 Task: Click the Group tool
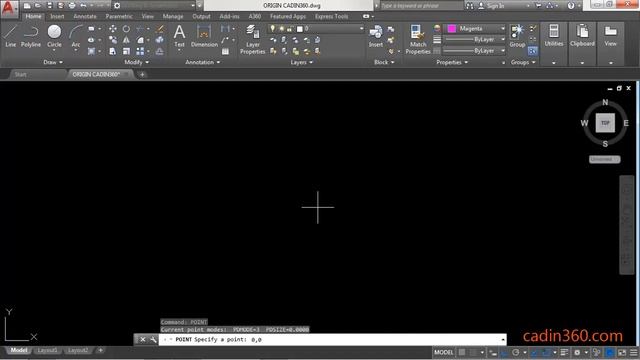(517, 36)
